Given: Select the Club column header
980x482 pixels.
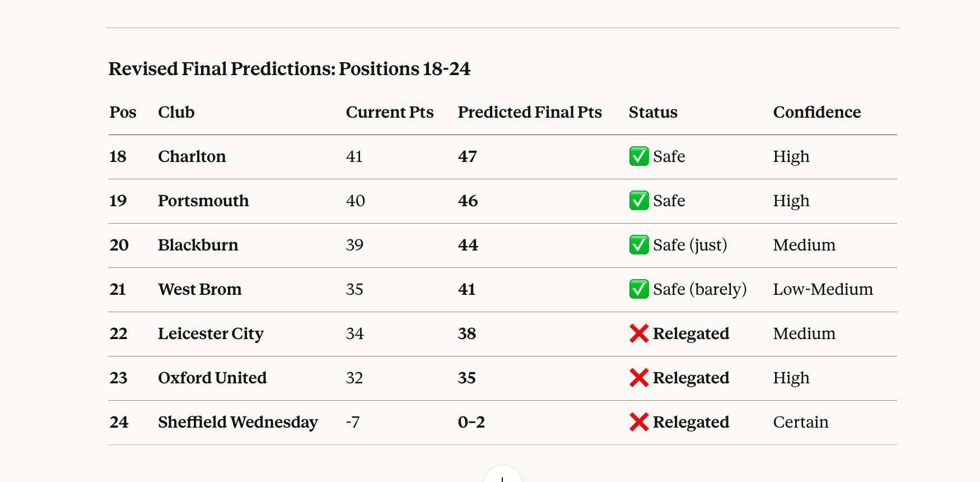Looking at the screenshot, I should click(176, 112).
